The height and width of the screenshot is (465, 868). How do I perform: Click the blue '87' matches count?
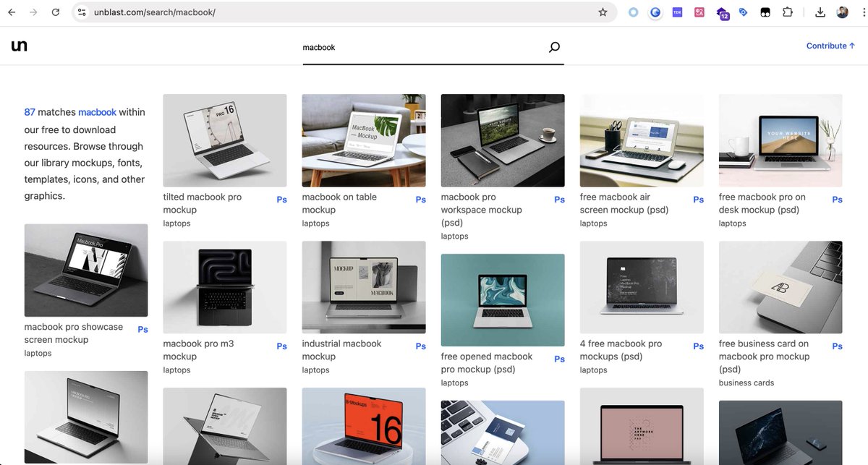(x=30, y=112)
